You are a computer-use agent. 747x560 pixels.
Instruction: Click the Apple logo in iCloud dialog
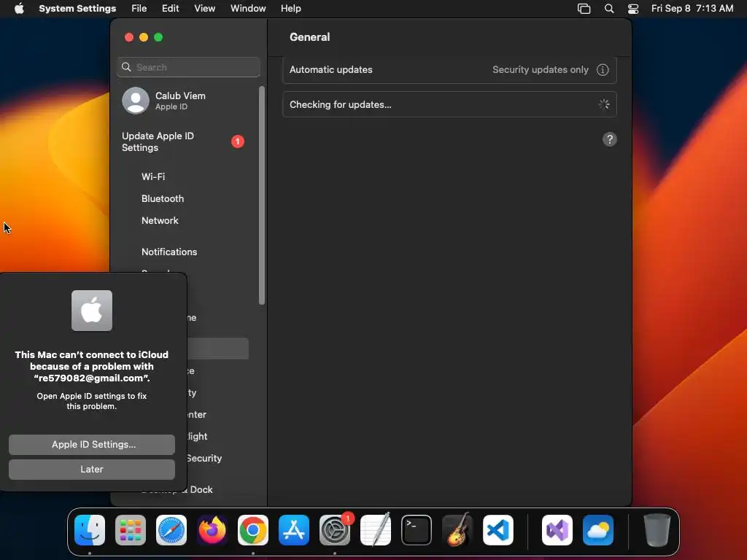[92, 311]
